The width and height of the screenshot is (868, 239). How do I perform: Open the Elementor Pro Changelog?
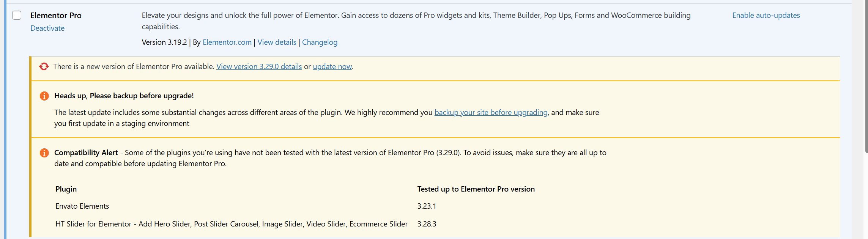pyautogui.click(x=320, y=42)
